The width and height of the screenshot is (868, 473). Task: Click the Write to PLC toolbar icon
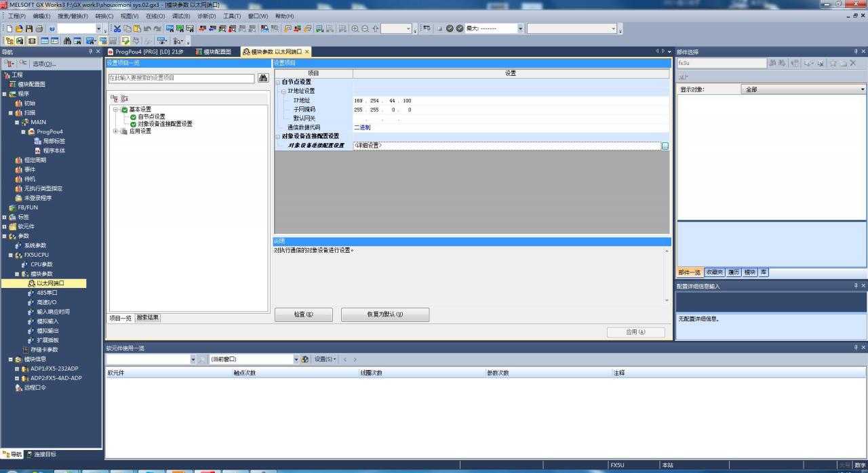click(203, 28)
